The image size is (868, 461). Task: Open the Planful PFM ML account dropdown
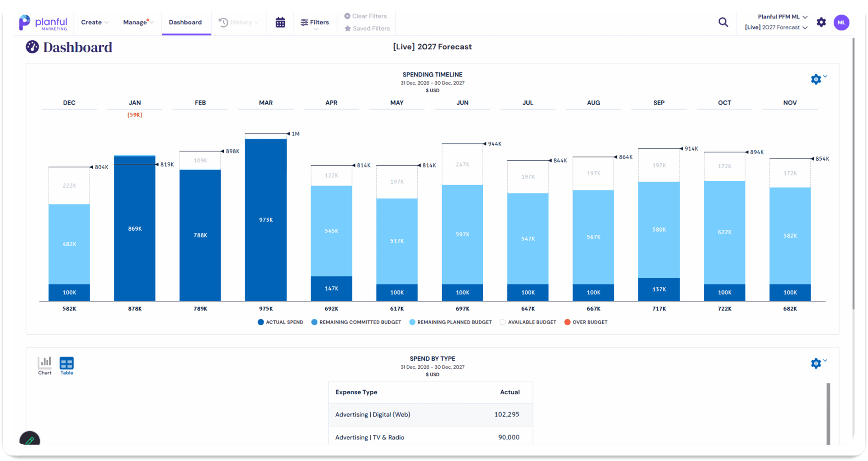pos(783,17)
